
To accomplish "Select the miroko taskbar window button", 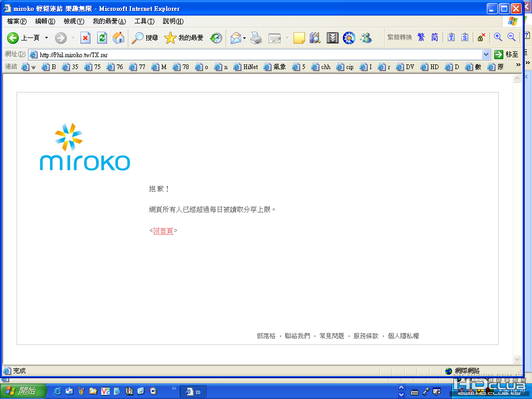I will pos(193,392).
